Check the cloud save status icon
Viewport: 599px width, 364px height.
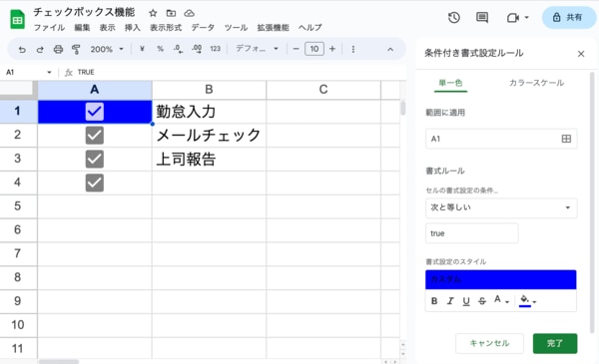pos(189,13)
